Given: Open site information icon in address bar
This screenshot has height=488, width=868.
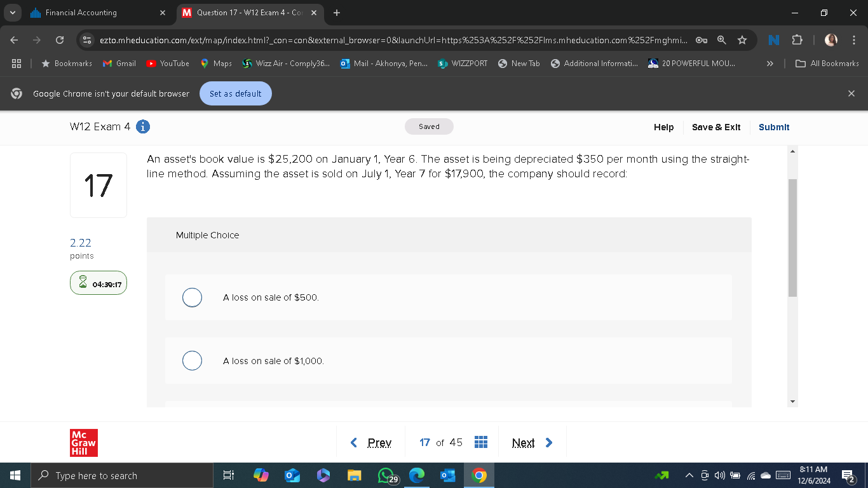Looking at the screenshot, I should click(88, 40).
